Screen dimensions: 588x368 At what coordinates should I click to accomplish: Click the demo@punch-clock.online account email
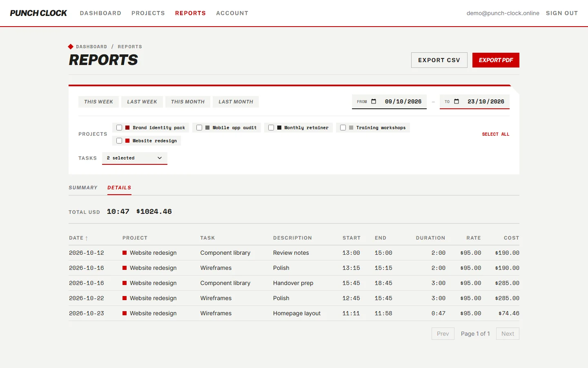(503, 13)
